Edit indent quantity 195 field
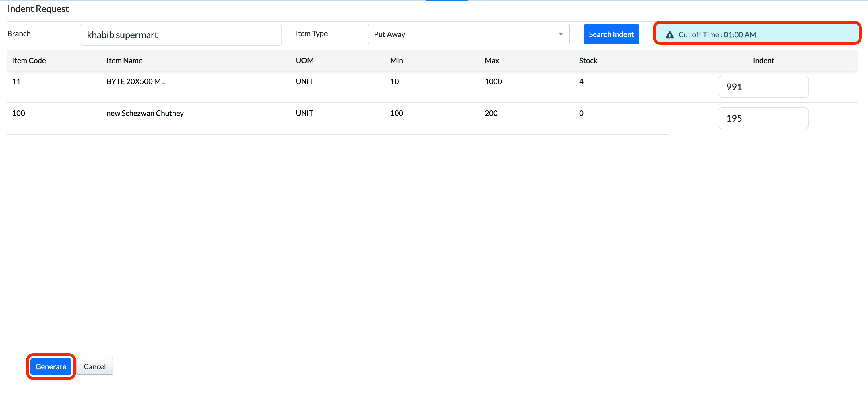The height and width of the screenshot is (396, 868). [763, 118]
